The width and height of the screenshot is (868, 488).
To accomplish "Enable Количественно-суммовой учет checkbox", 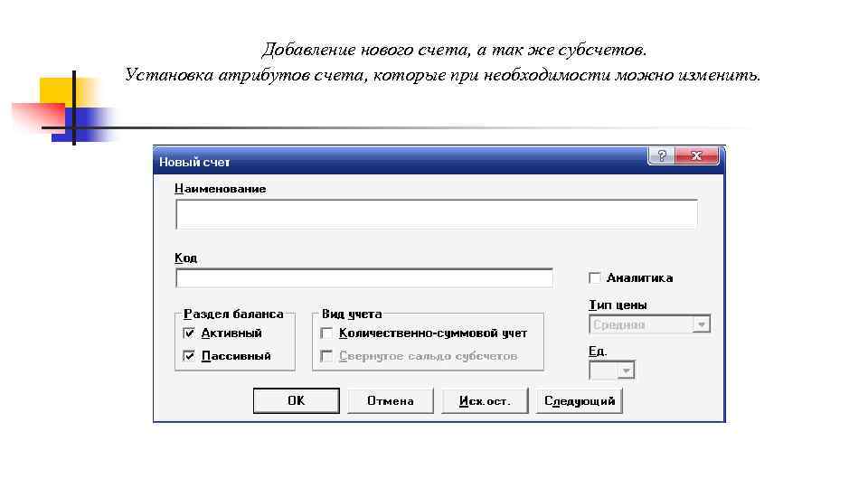I will [x=326, y=333].
